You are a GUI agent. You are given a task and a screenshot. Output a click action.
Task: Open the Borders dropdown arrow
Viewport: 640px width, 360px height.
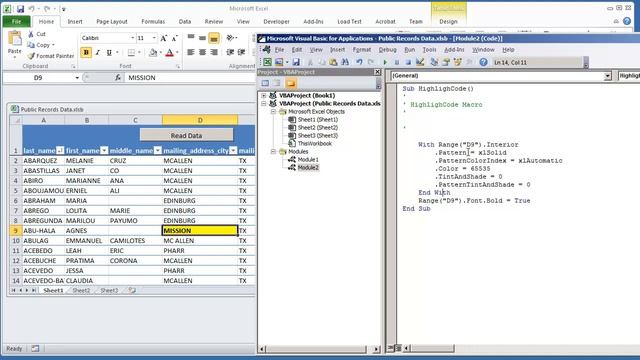point(139,53)
